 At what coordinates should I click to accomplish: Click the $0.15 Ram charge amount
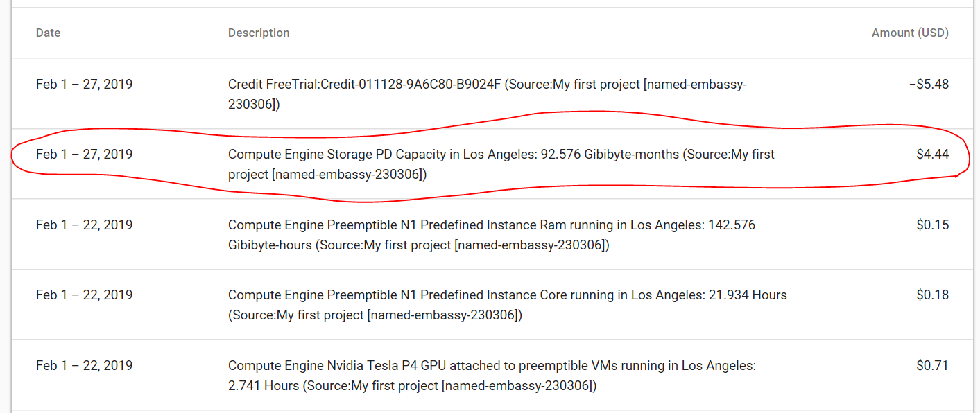tap(932, 225)
